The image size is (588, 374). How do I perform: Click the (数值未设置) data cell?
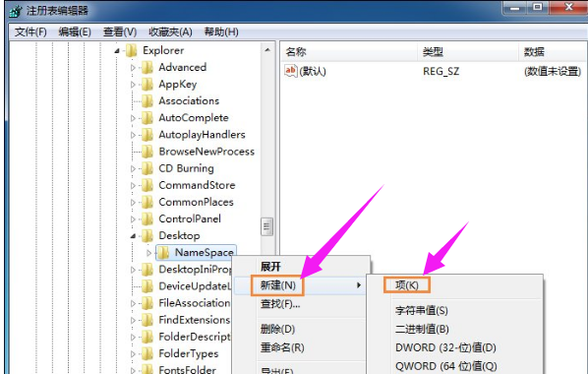(553, 71)
